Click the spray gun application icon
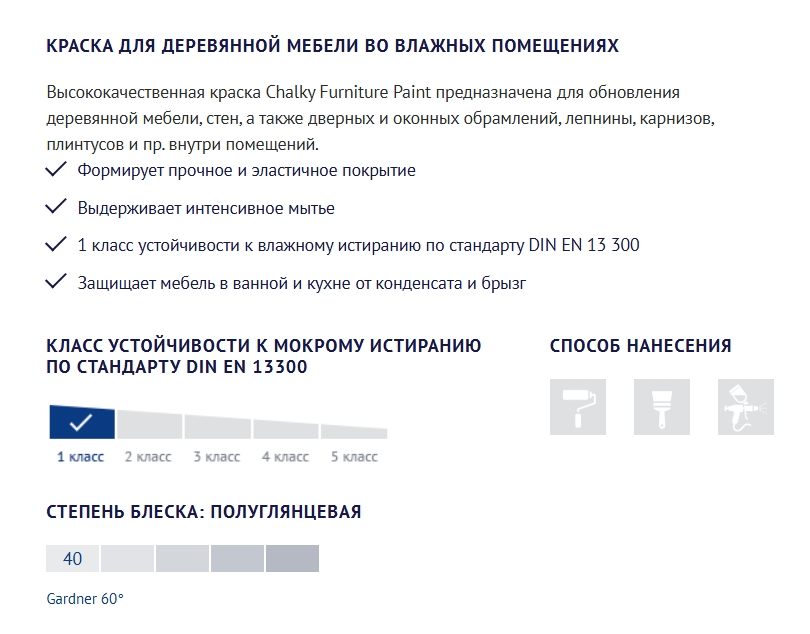 (746, 407)
